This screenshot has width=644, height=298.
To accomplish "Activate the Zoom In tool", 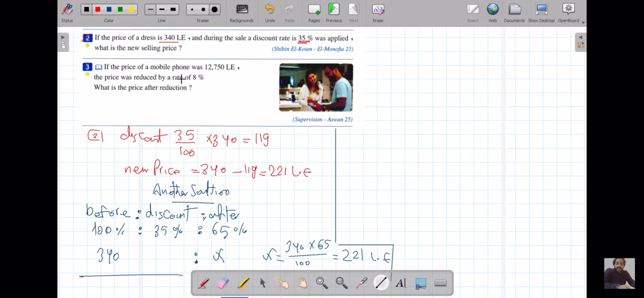I will 322,283.
